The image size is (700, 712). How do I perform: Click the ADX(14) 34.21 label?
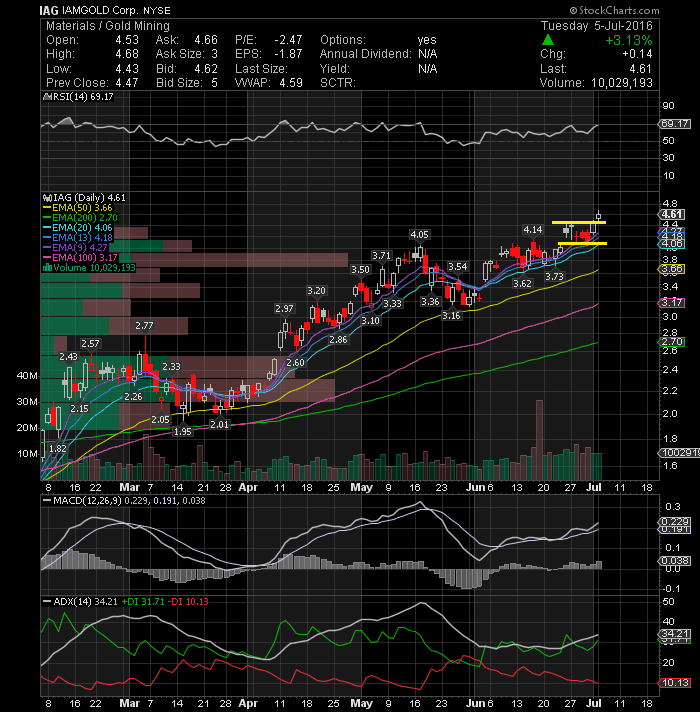coord(80,602)
